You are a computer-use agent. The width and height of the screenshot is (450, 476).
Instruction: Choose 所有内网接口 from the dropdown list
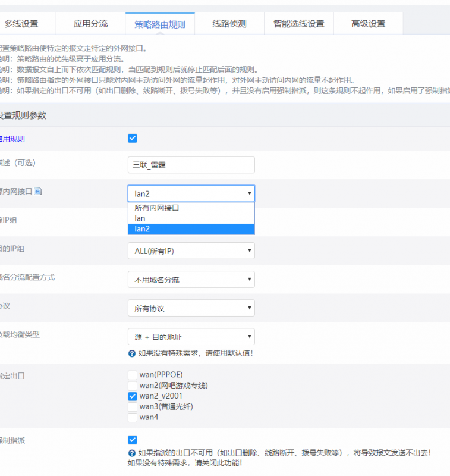191,208
